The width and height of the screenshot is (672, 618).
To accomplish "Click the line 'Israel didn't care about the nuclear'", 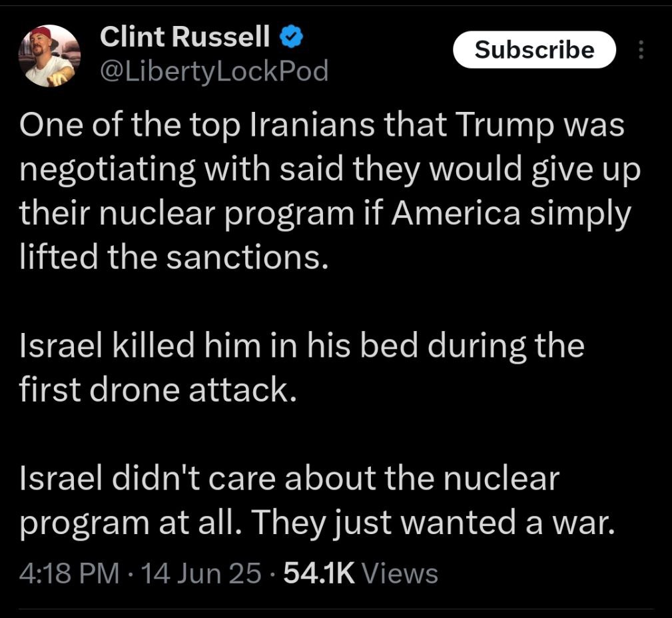I will [x=289, y=478].
